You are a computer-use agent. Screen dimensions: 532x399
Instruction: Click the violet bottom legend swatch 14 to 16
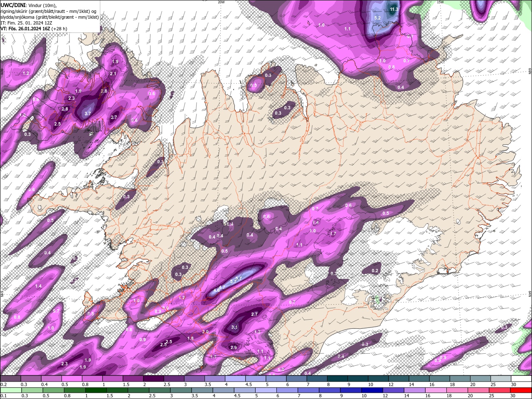[x=415, y=390]
